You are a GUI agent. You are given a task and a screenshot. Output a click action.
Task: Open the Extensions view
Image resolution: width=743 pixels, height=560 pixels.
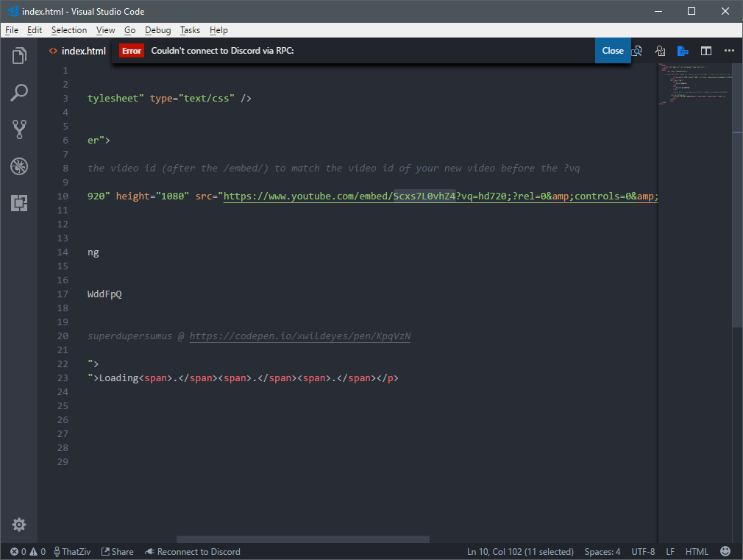pyautogui.click(x=19, y=203)
